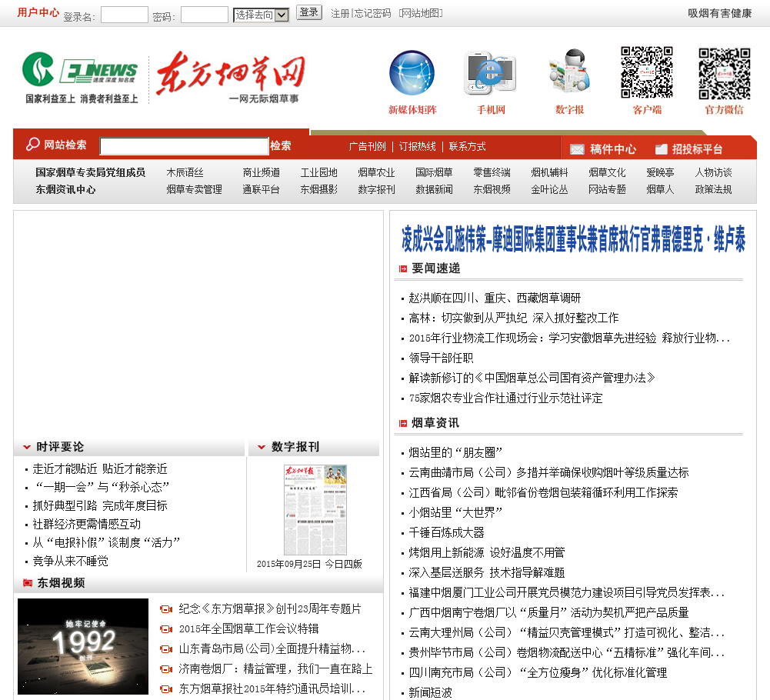Open 领导干部任职 article
Image resolution: width=770 pixels, height=700 pixels.
(x=441, y=358)
